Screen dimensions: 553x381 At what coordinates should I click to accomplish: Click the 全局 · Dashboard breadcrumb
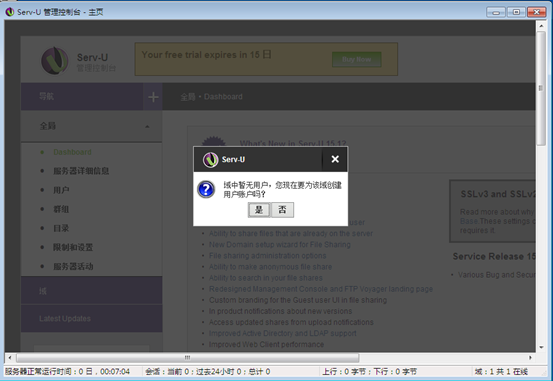point(211,97)
